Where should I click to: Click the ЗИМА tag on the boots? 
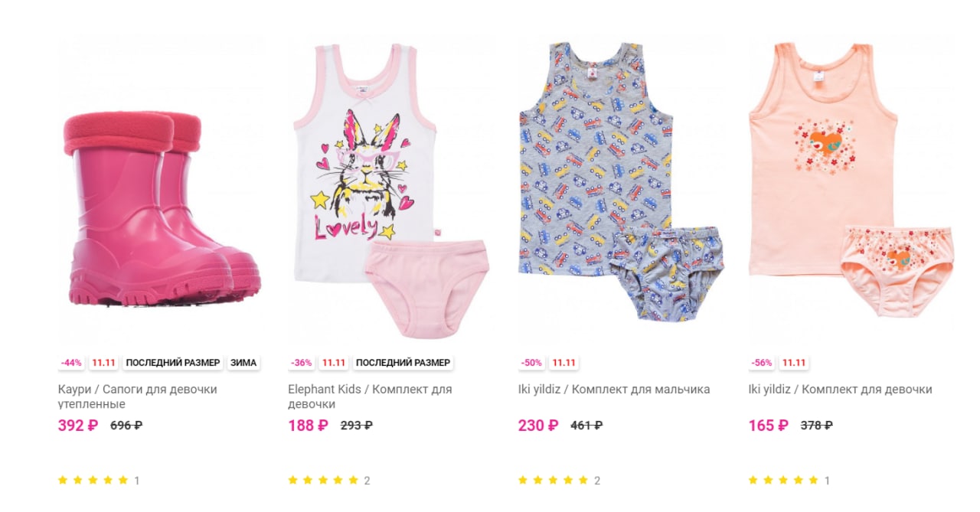click(243, 363)
